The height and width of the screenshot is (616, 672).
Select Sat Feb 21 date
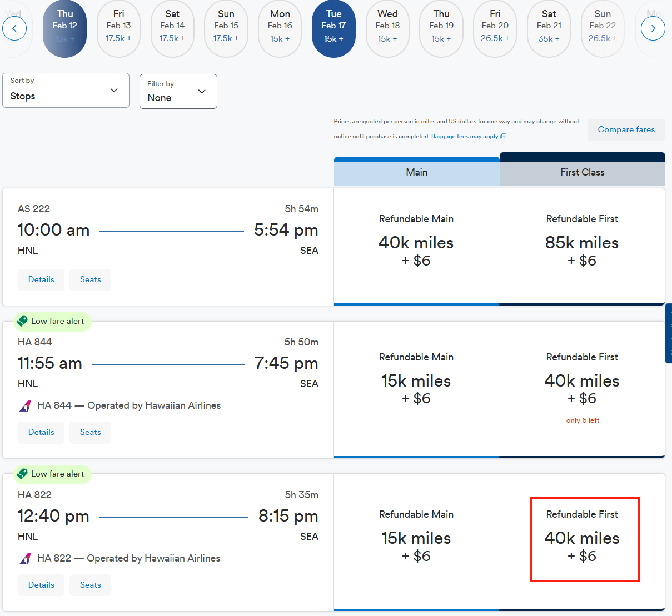[549, 28]
